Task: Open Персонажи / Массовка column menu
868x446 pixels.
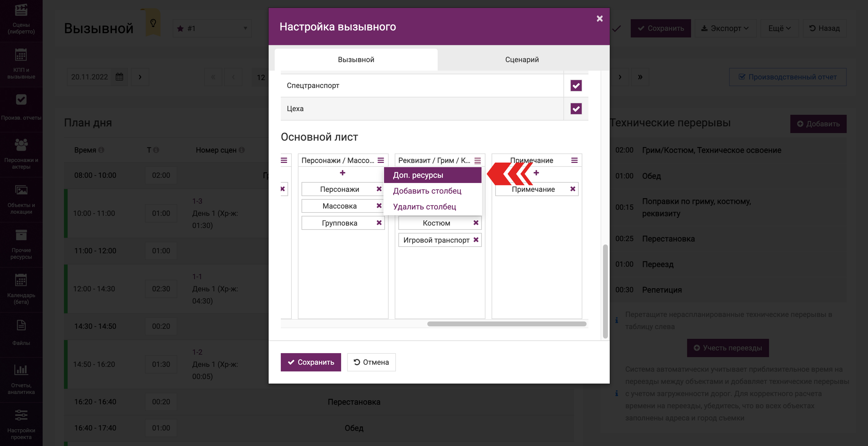Action: tap(380, 160)
